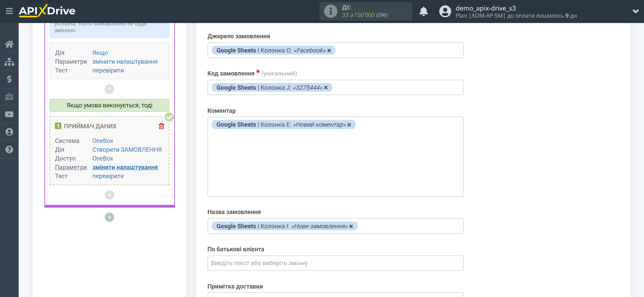Click the account avatar icon
Image resolution: width=644 pixels, height=297 pixels.
[445, 11]
